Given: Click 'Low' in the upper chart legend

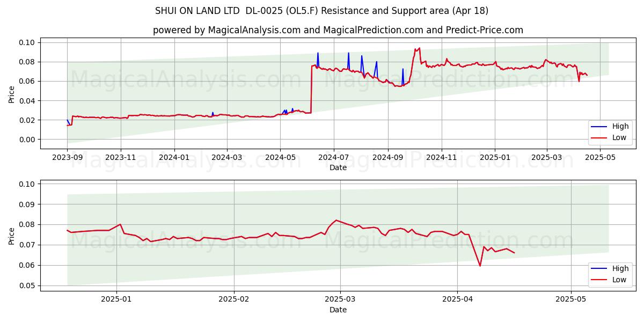Looking at the screenshot, I should pyautogui.click(x=619, y=138).
